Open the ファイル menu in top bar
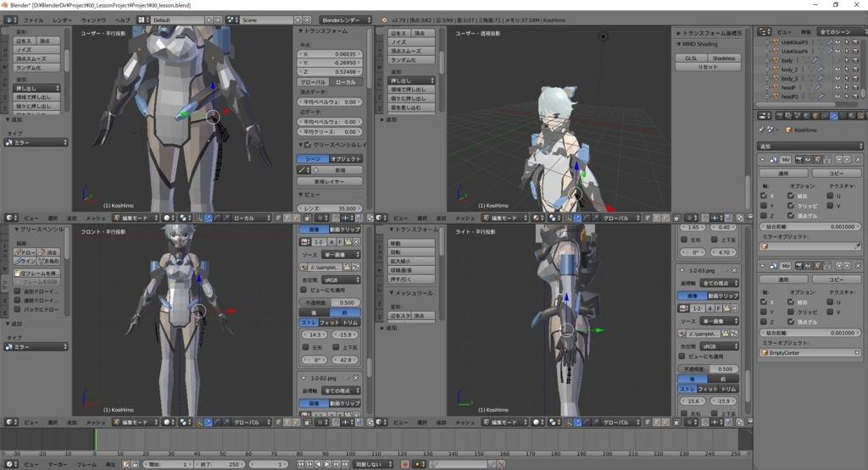 [x=33, y=20]
